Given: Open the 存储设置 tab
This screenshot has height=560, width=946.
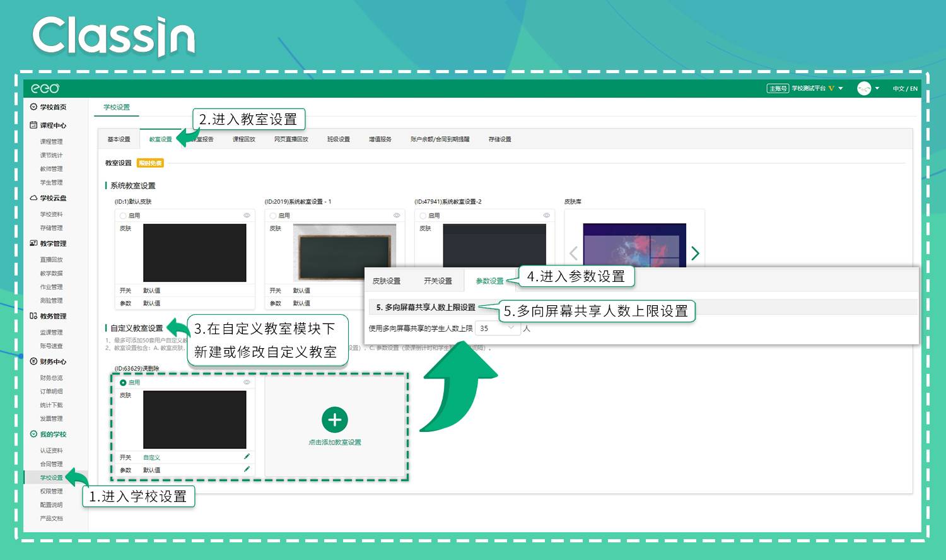Looking at the screenshot, I should click(499, 139).
